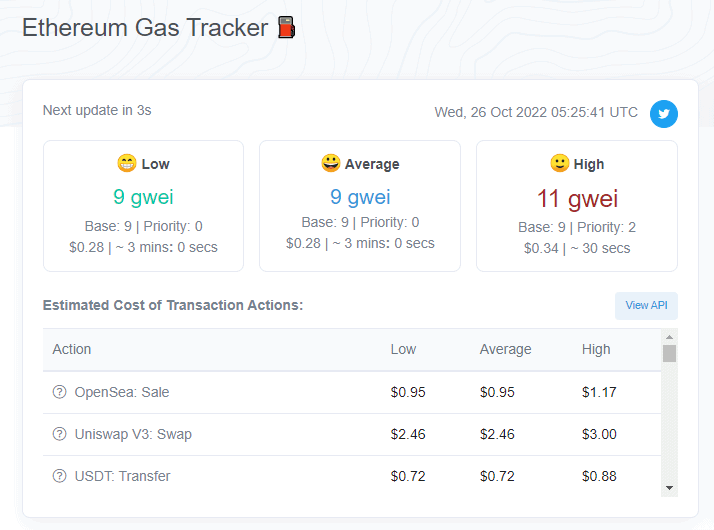This screenshot has height=530, width=714.
Task: Click the Ethereum Gas Tracker heading
Action: pos(145,27)
